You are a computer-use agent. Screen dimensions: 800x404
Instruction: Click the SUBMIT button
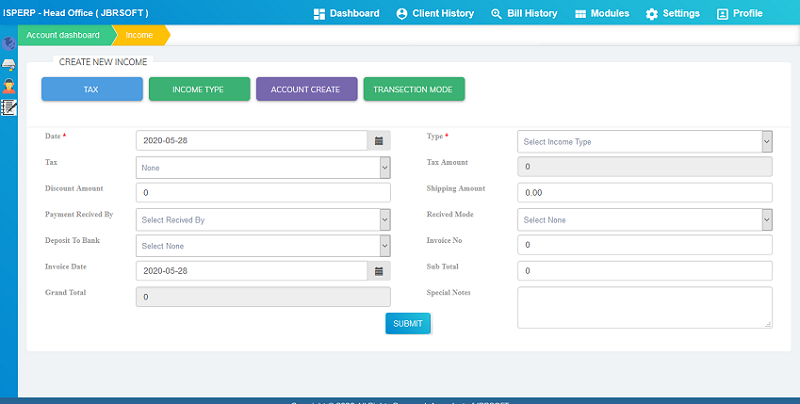click(408, 324)
